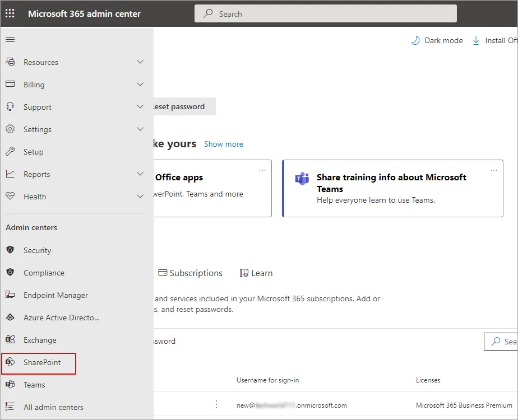Click the Exchange icon
This screenshot has height=420, width=518.
click(x=10, y=339)
